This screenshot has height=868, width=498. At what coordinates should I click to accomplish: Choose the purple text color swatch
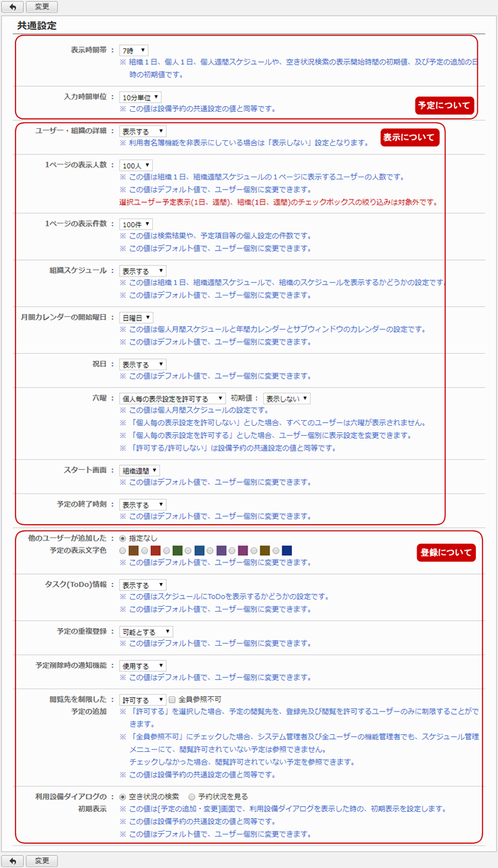coord(221,550)
